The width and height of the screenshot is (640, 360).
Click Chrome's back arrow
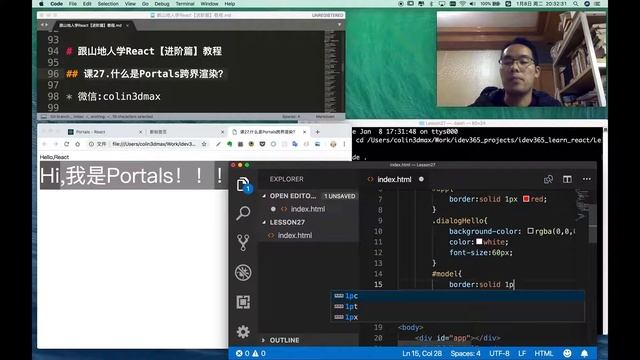(44, 144)
